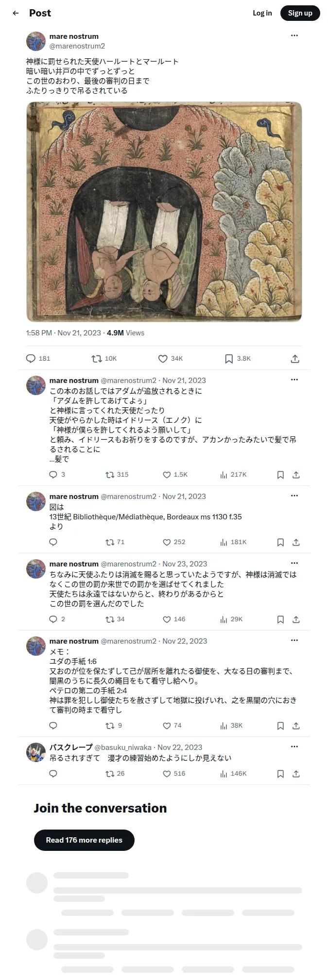
Task: Open the three-dot menu on the Bordeaux ms 1130 reply
Action: coord(294,496)
